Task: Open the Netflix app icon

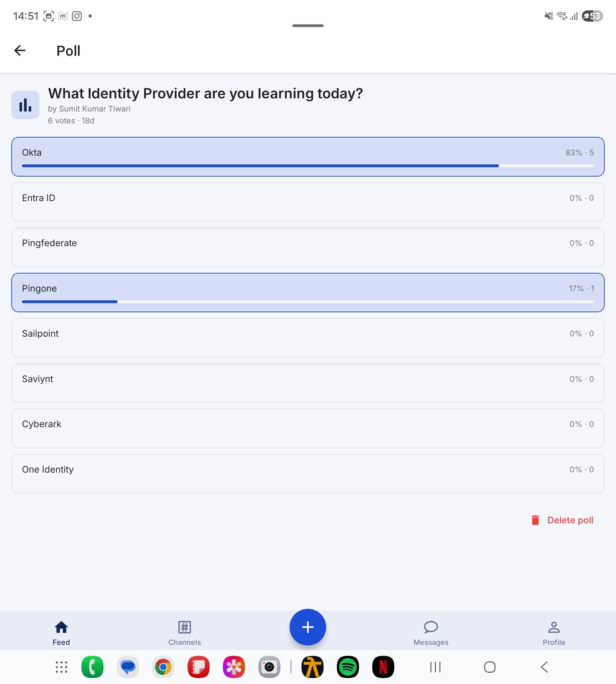Action: coord(383,667)
